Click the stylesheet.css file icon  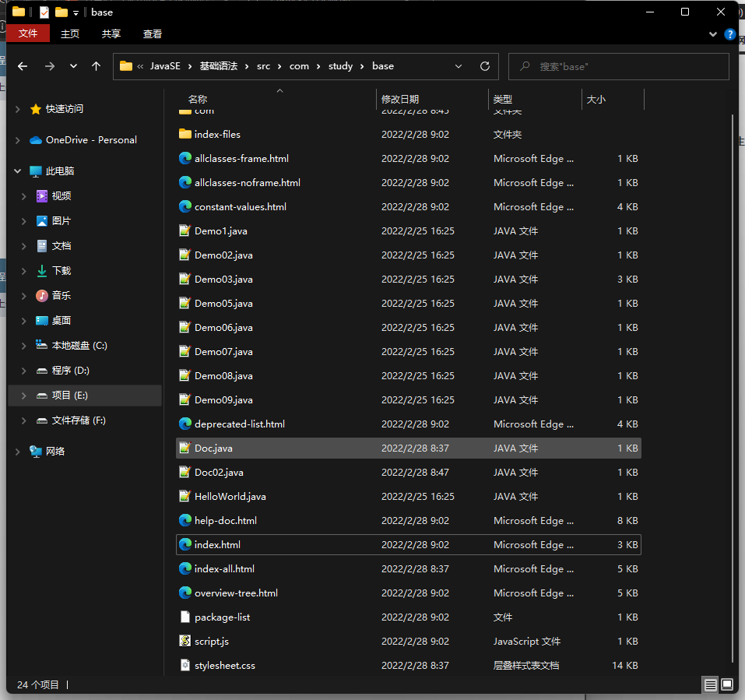[x=184, y=665]
